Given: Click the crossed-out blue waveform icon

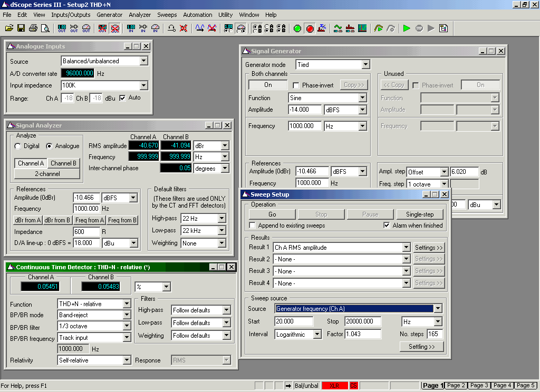Looking at the screenshot, I should [x=212, y=28].
